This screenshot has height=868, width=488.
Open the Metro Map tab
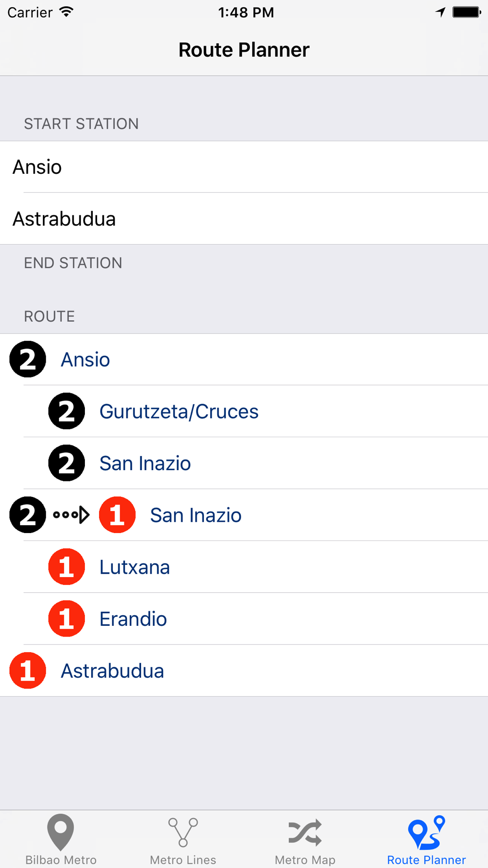point(305,840)
